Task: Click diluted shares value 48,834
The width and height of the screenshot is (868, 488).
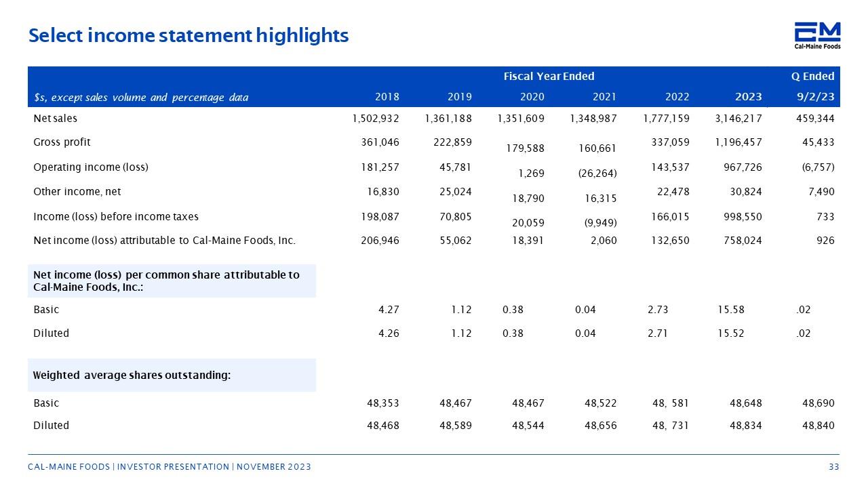Action: [x=746, y=426]
